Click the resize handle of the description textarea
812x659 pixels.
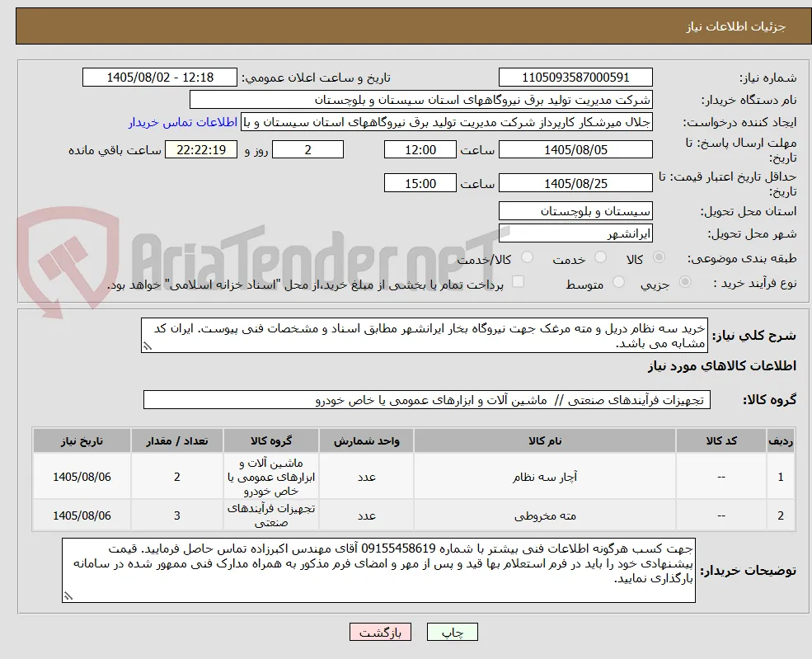click(147, 346)
